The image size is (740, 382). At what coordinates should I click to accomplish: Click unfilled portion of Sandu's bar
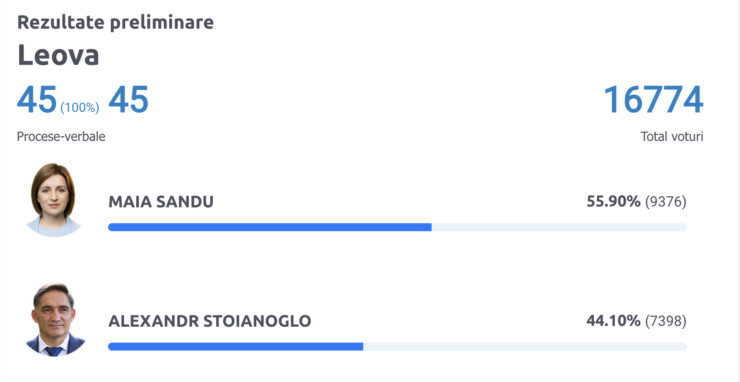pos(559,227)
